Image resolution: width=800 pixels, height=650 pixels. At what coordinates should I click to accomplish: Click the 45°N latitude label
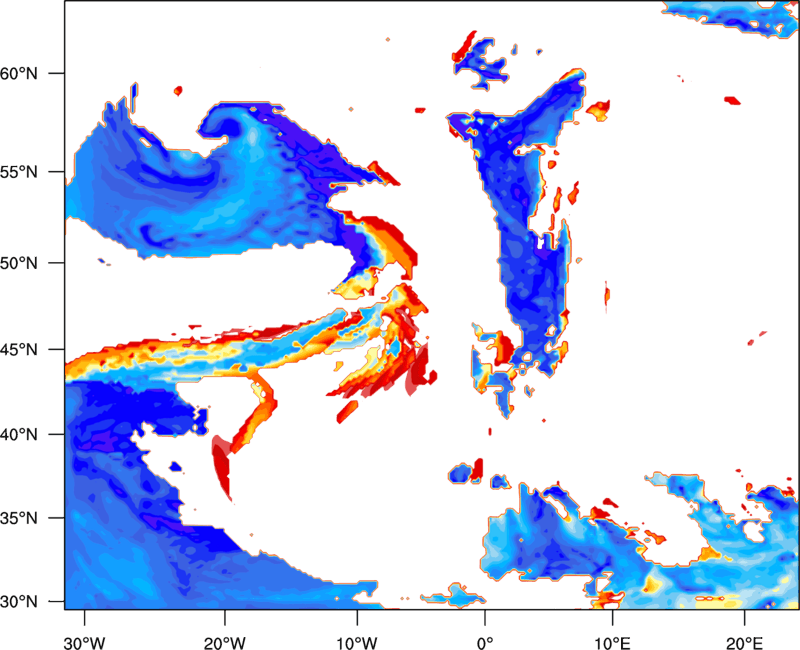[x=19, y=349]
